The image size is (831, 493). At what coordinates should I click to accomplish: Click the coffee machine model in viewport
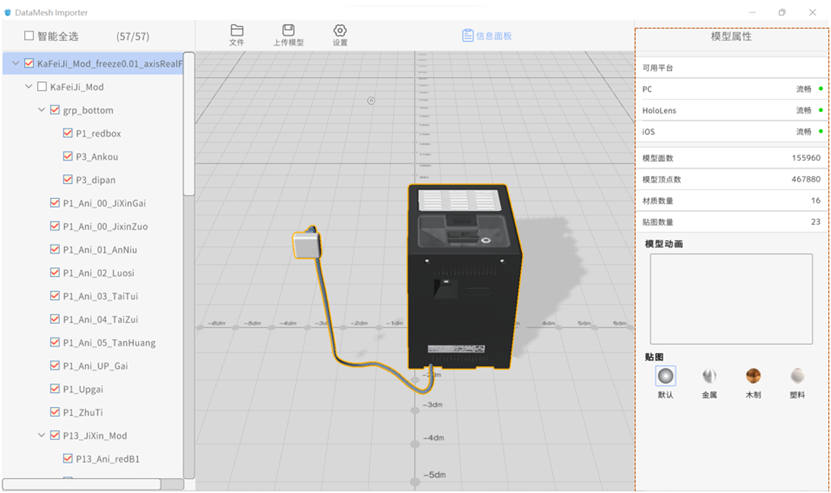[x=464, y=277]
